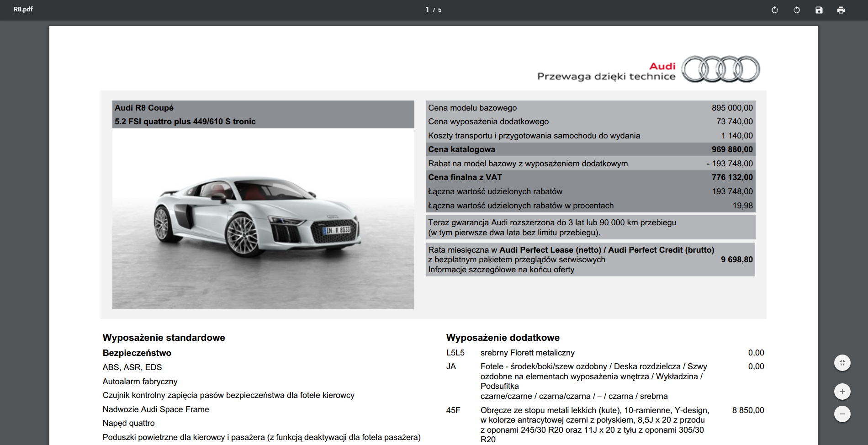Click '(w tym pierwsze dwa lata bez limitu przebiegu)'
Image resolution: width=868 pixels, height=445 pixels.
tap(514, 233)
